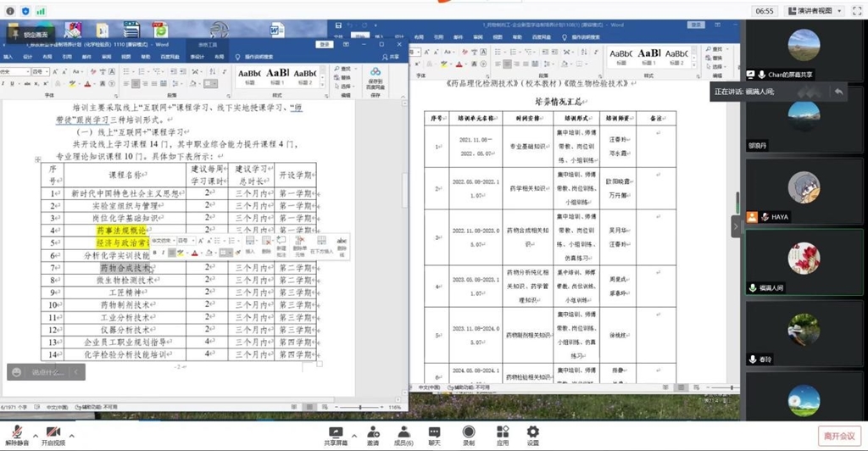
Task: Click Grow Font in left Word ribbon
Action: pyautogui.click(x=57, y=72)
